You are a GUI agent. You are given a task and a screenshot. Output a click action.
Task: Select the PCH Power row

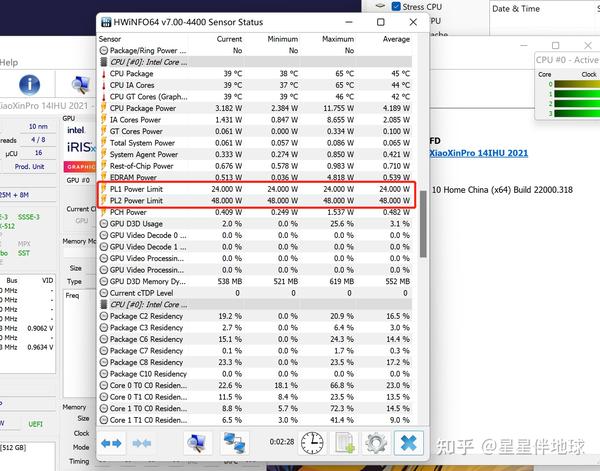click(255, 212)
